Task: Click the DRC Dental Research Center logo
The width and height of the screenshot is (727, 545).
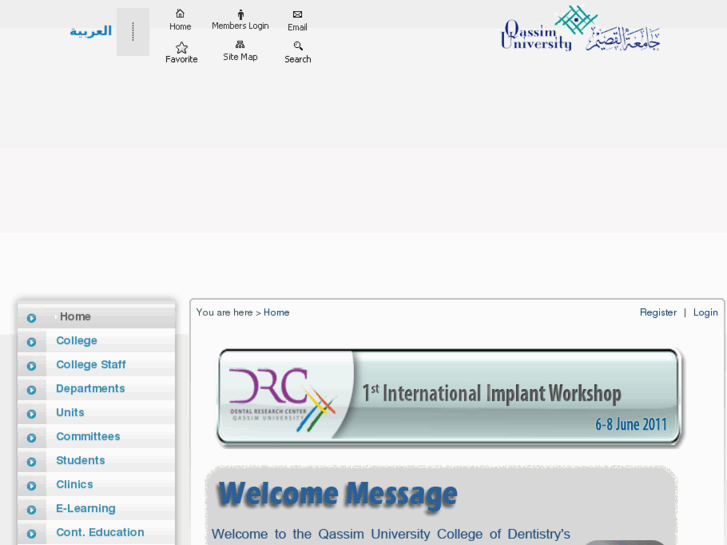Action: (282, 400)
